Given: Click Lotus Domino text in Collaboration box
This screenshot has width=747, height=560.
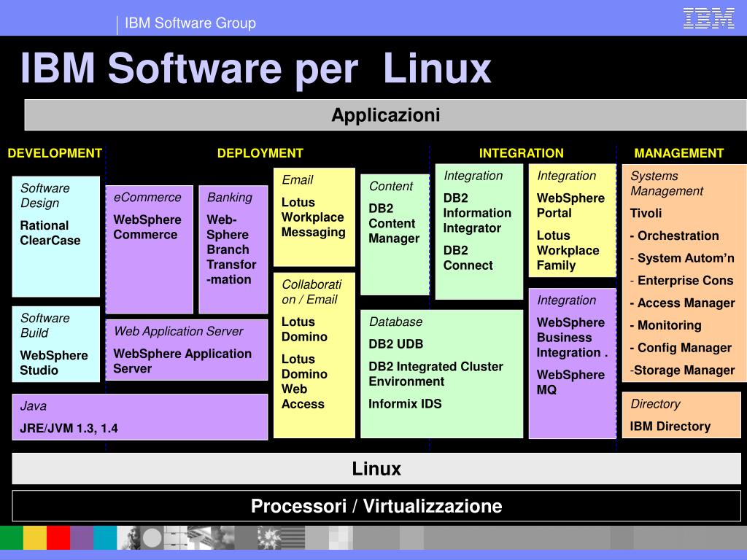Looking at the screenshot, I should 304,329.
